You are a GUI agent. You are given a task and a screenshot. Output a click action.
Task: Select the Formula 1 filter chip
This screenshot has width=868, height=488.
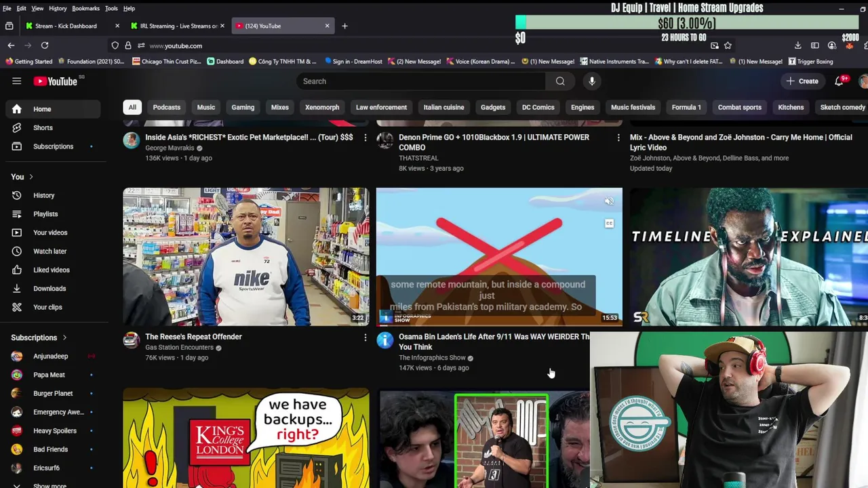point(686,107)
